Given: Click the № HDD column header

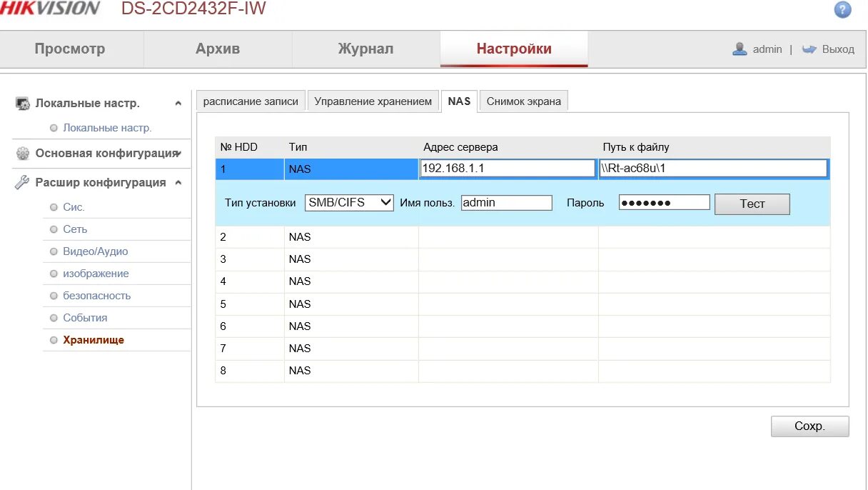Looking at the screenshot, I should click(x=238, y=147).
